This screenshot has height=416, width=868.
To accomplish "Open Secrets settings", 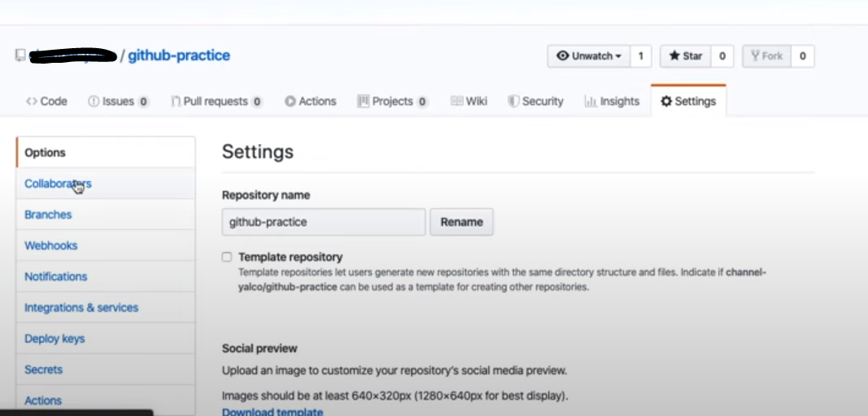I will (x=105, y=370).
